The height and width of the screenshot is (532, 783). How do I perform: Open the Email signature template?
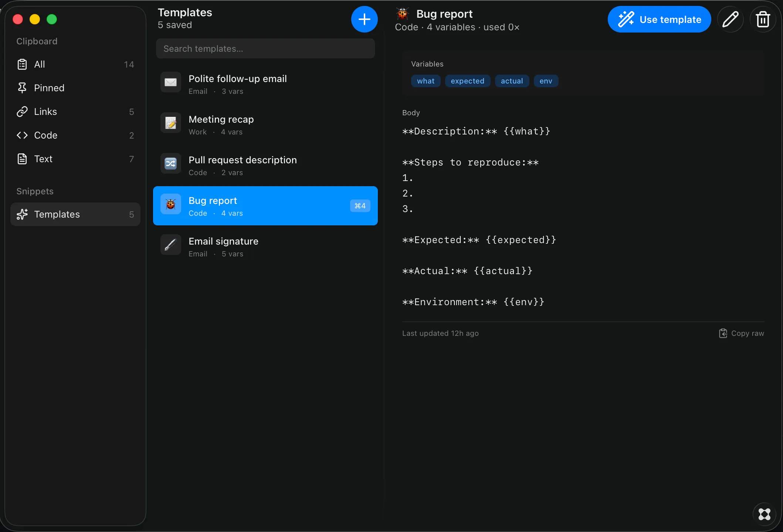(x=265, y=247)
